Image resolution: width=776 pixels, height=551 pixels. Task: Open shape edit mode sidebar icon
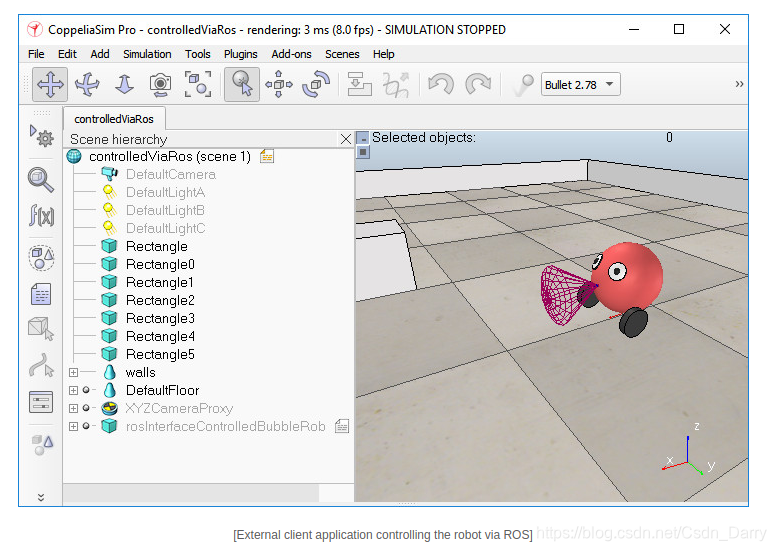click(x=41, y=328)
